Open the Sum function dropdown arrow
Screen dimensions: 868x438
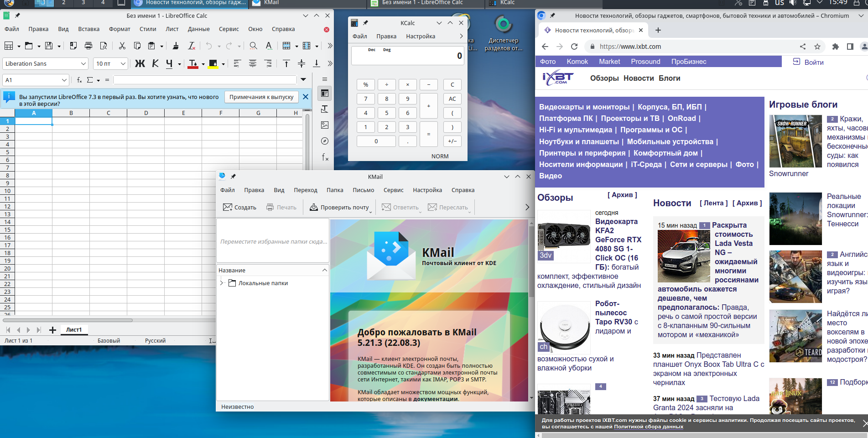click(x=98, y=80)
